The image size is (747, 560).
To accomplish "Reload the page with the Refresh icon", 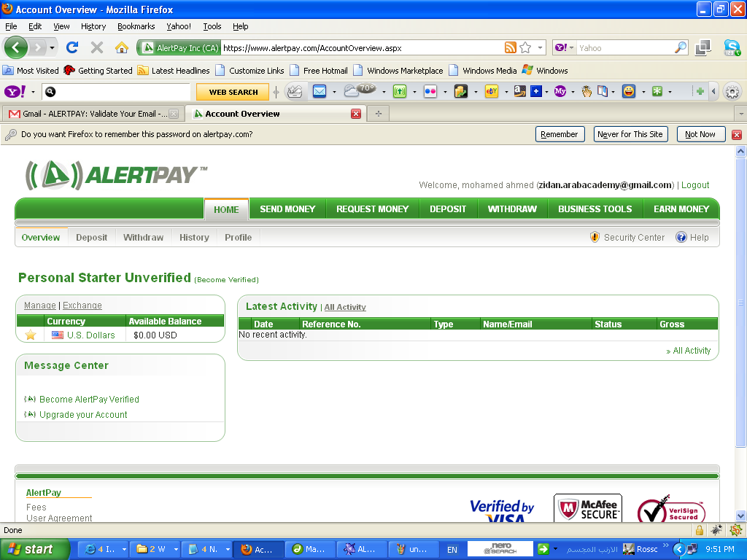I will pos(72,47).
